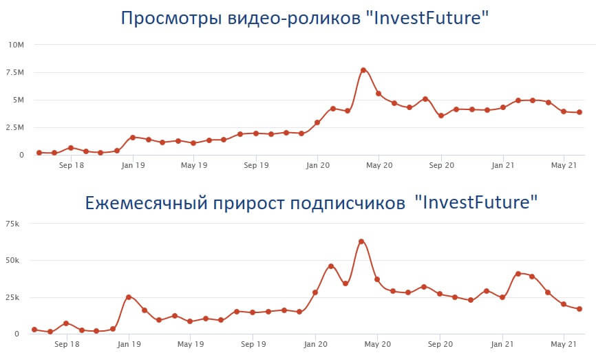The width and height of the screenshot is (596, 364).
Task: Click the May 21 label on subscribers chart
Action: tap(564, 344)
